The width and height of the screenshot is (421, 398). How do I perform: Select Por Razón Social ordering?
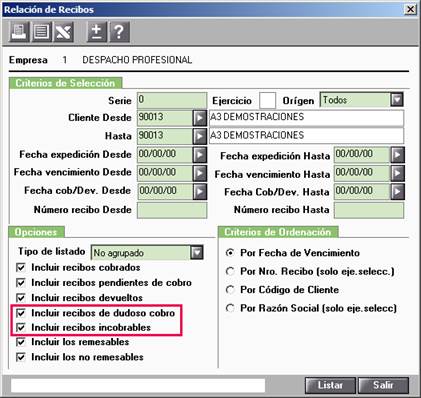click(230, 308)
